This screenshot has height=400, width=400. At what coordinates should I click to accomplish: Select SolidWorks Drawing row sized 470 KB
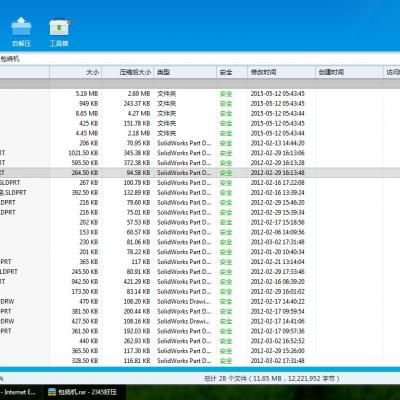[x=200, y=301]
